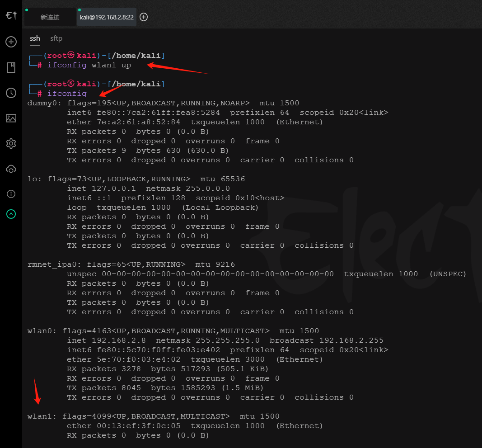This screenshot has width=482, height=448.
Task: Open the cloud sync settings icon
Action: point(11,169)
